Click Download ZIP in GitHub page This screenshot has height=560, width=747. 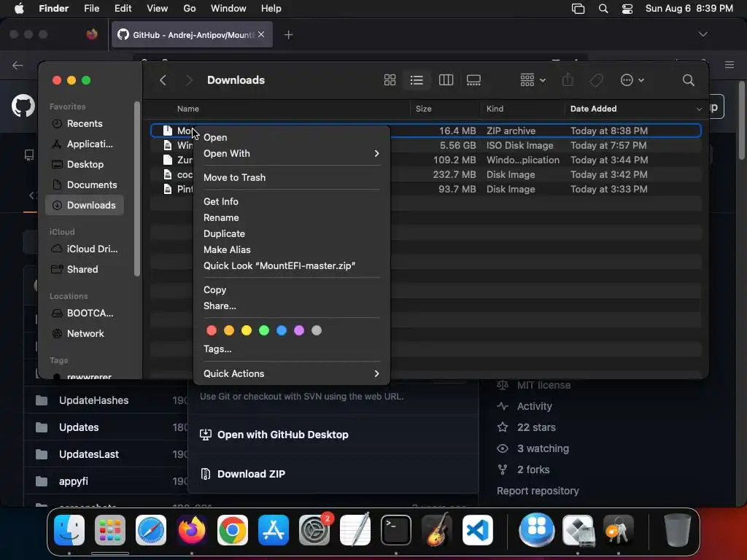coord(251,474)
